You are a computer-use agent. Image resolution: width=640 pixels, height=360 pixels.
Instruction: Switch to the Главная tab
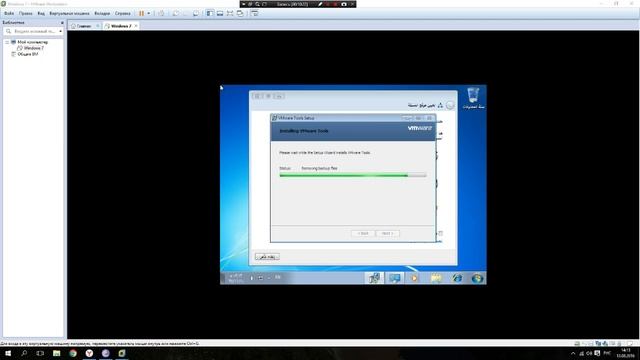(84, 26)
